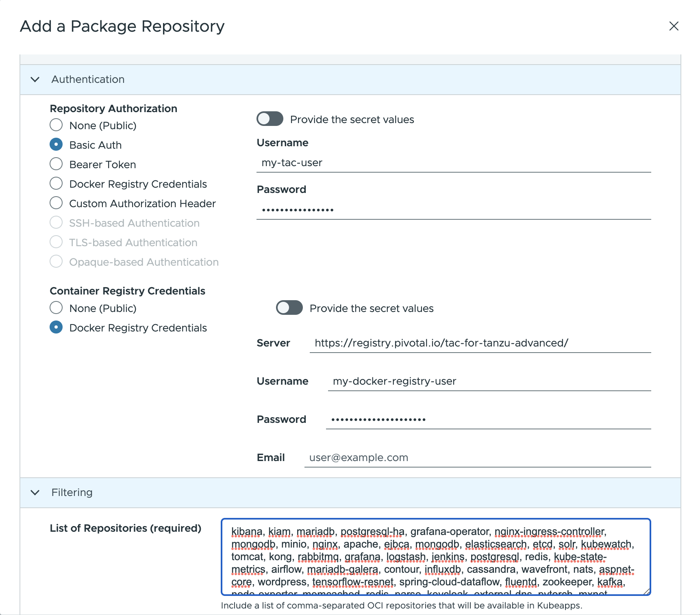This screenshot has width=700, height=615.
Task: Enable secret values toggle for repository authorization
Action: [x=270, y=119]
